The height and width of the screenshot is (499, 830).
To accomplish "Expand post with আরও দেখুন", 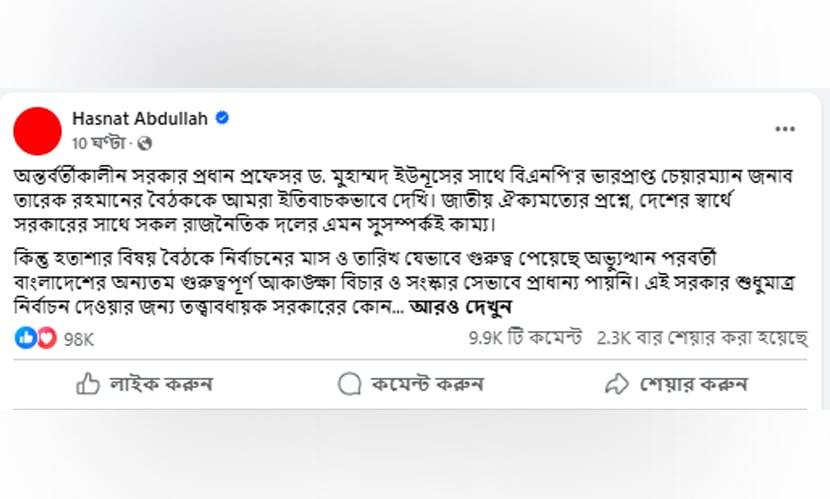I will (x=460, y=307).
